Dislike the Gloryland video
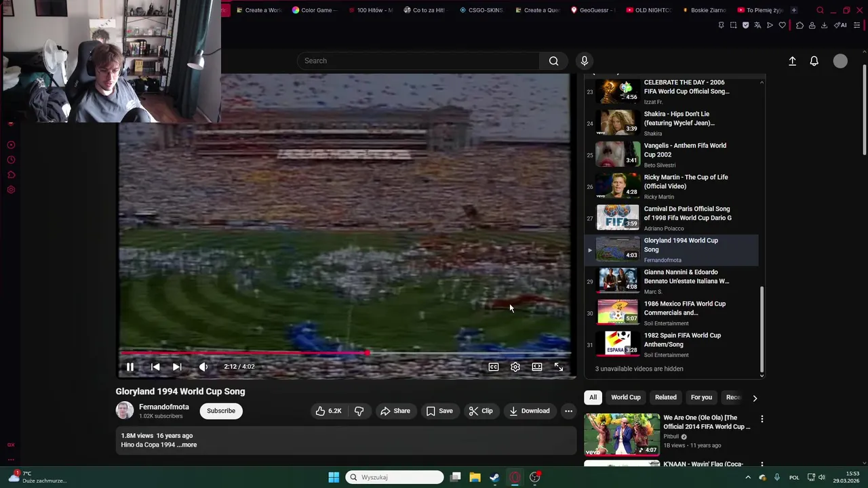 coord(359,411)
